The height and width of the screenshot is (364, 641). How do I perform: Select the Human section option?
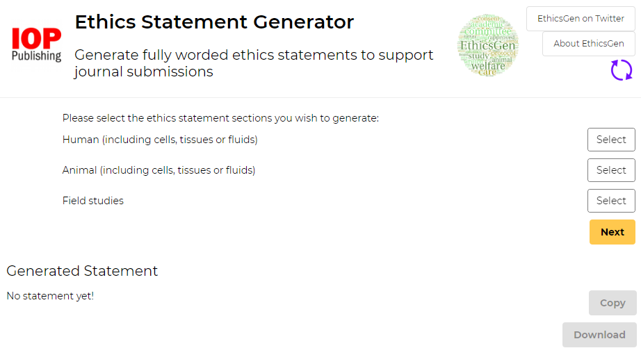611,140
